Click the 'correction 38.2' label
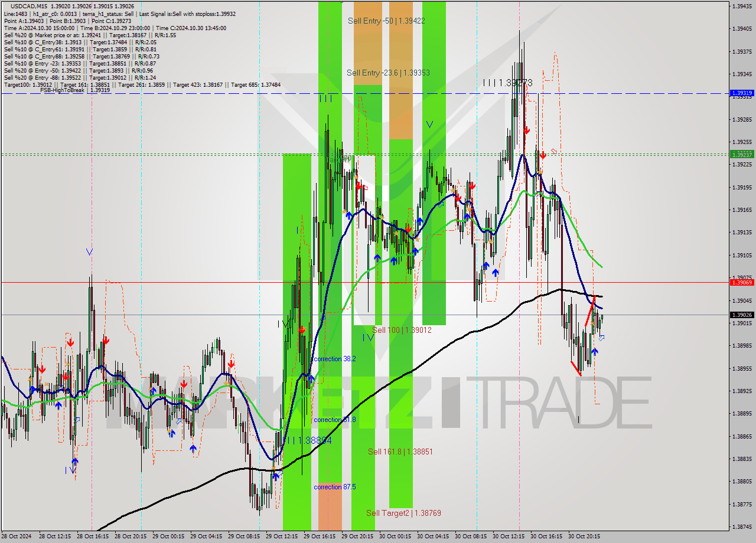This screenshot has height=543, width=756. [x=335, y=359]
